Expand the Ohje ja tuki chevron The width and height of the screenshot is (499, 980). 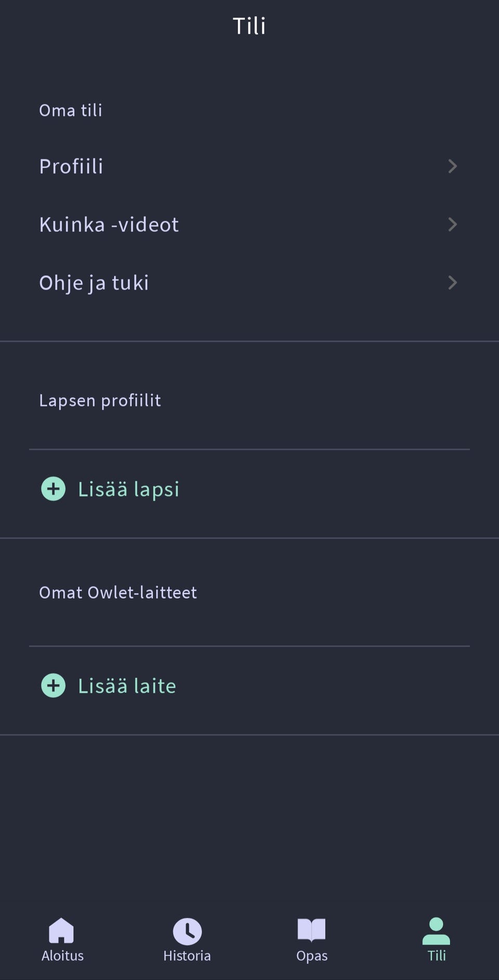click(x=452, y=283)
